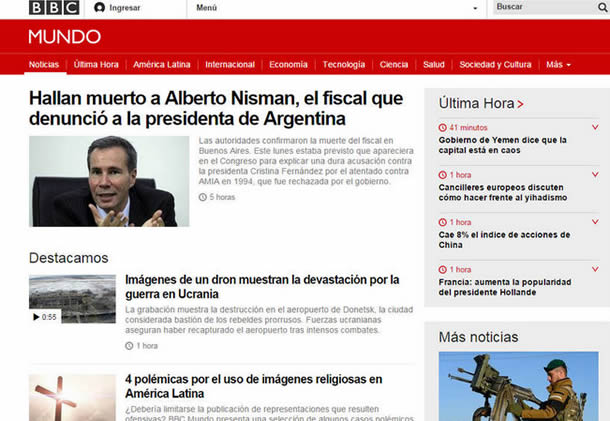Click the clock icon beside 41 minutos
This screenshot has height=421, width=610.
pos(442,128)
